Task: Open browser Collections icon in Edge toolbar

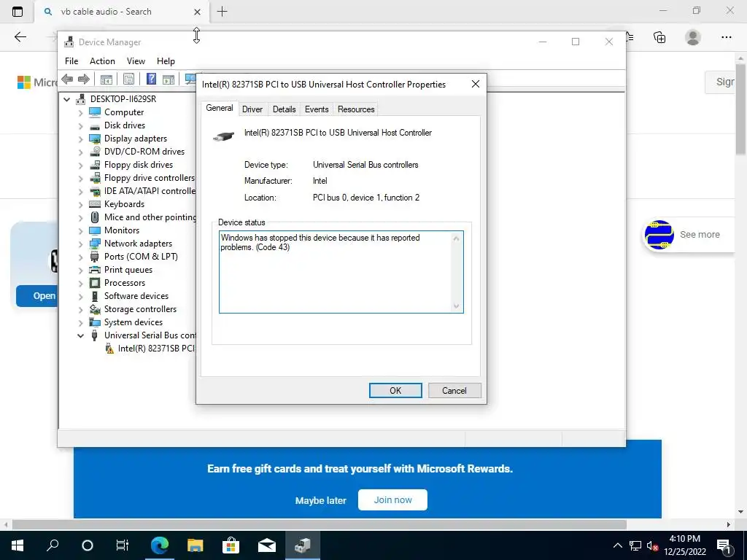Action: pyautogui.click(x=659, y=37)
